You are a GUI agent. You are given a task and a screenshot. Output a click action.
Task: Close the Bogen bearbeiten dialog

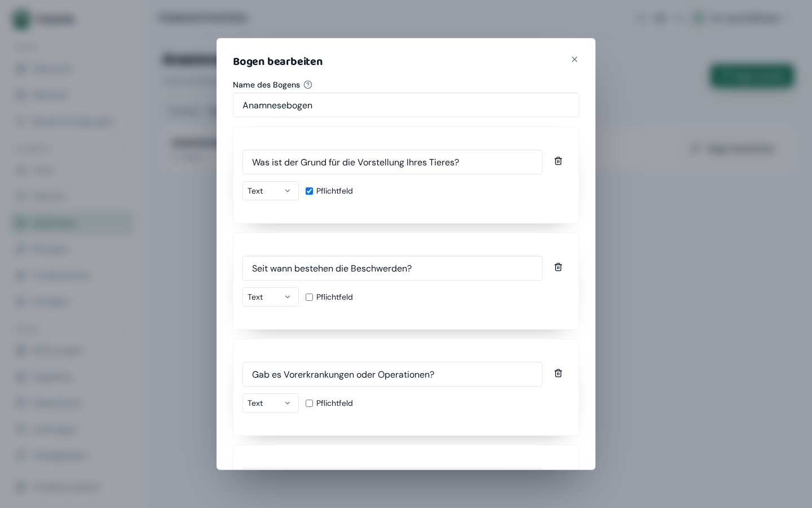pos(575,59)
